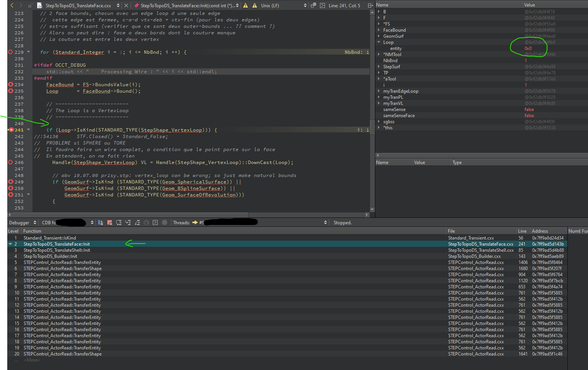Toggle breakpoint on line 229
Image resolution: width=588 pixels, height=370 pixels.
point(10,52)
